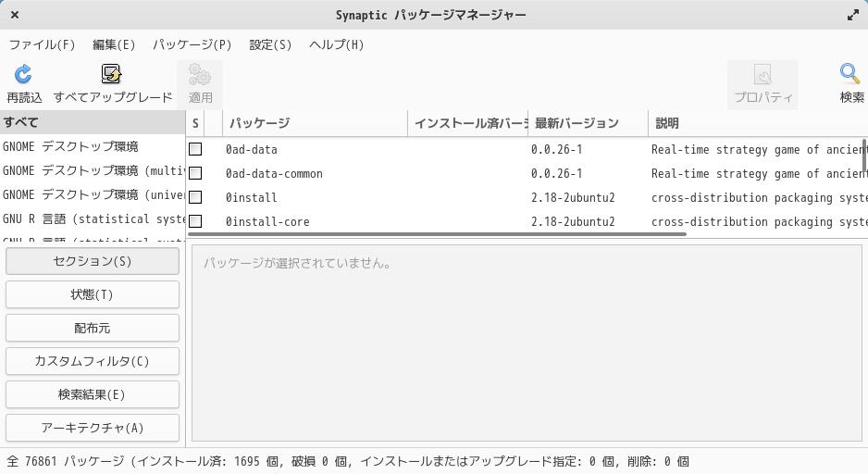
Task: Sort by the 説明 column header
Action: (758, 123)
